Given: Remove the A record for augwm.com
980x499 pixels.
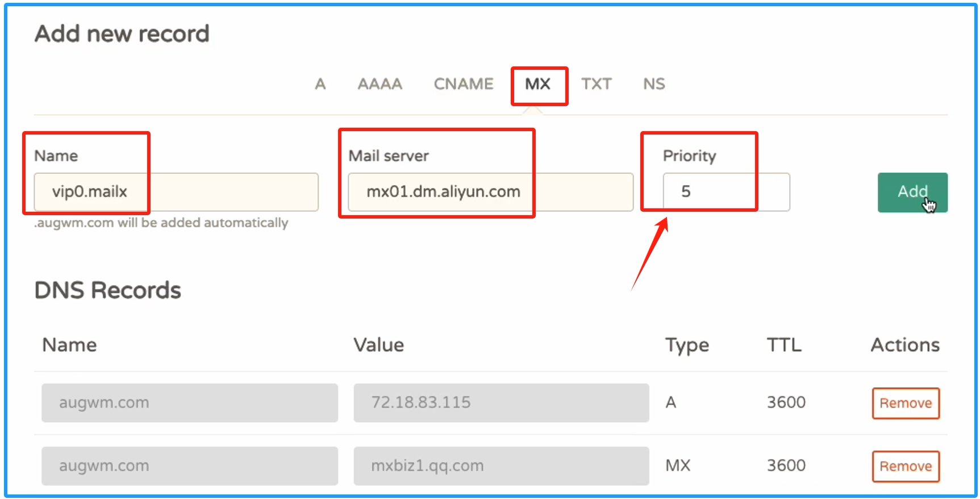Looking at the screenshot, I should [906, 403].
